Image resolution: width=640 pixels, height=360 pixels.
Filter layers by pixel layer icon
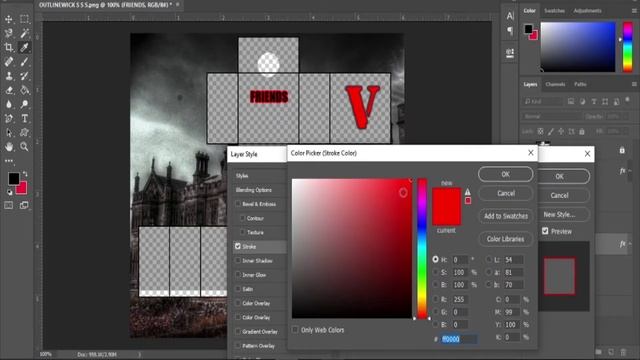tap(571, 101)
